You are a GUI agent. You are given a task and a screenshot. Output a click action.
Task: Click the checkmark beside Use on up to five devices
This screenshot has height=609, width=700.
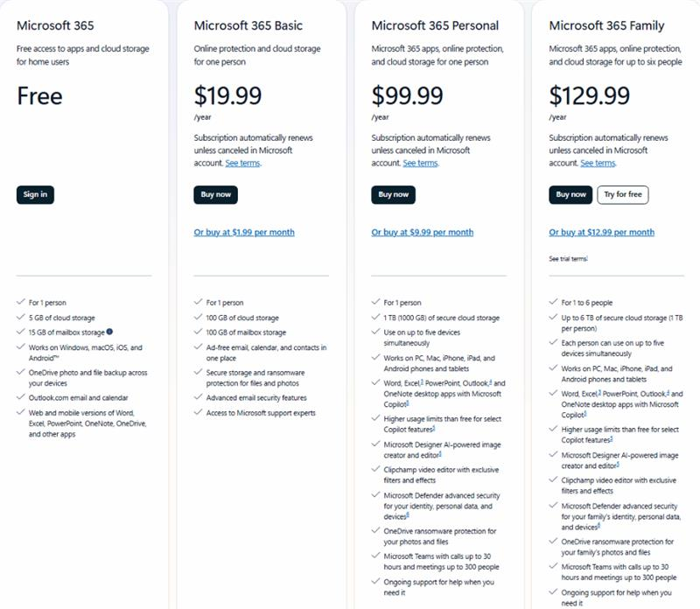[376, 332]
